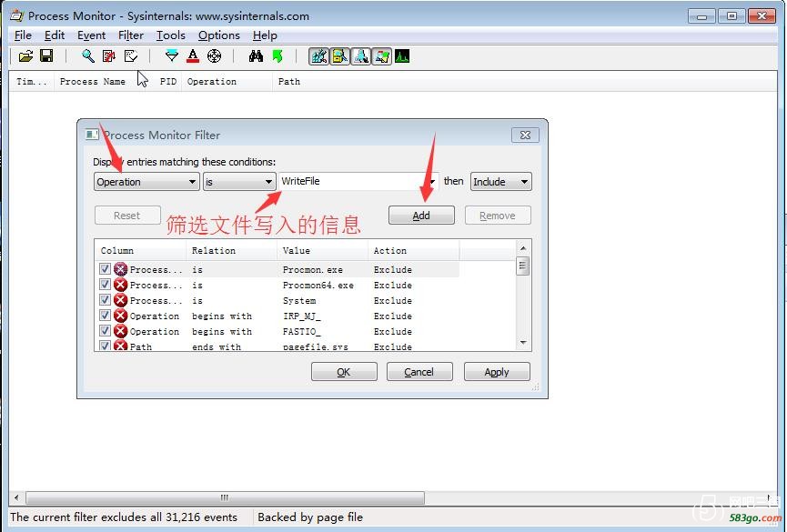Click the red X icon on IRP_MJ_ row
The image size is (787, 532).
(120, 316)
